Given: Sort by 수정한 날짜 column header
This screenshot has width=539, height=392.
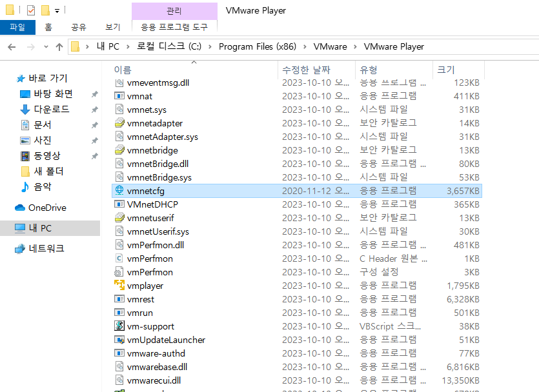Looking at the screenshot, I should tap(316, 70).
